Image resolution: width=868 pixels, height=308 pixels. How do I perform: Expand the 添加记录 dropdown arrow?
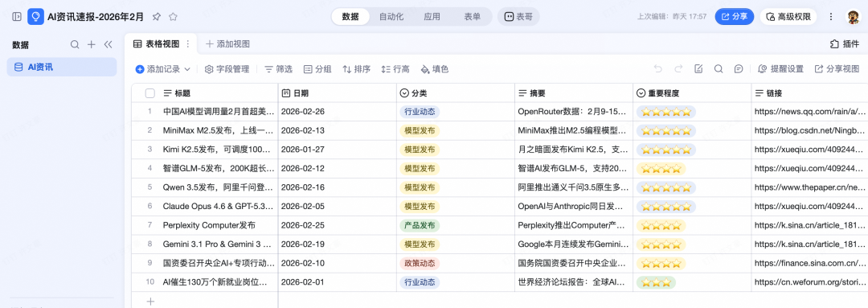pyautogui.click(x=187, y=69)
